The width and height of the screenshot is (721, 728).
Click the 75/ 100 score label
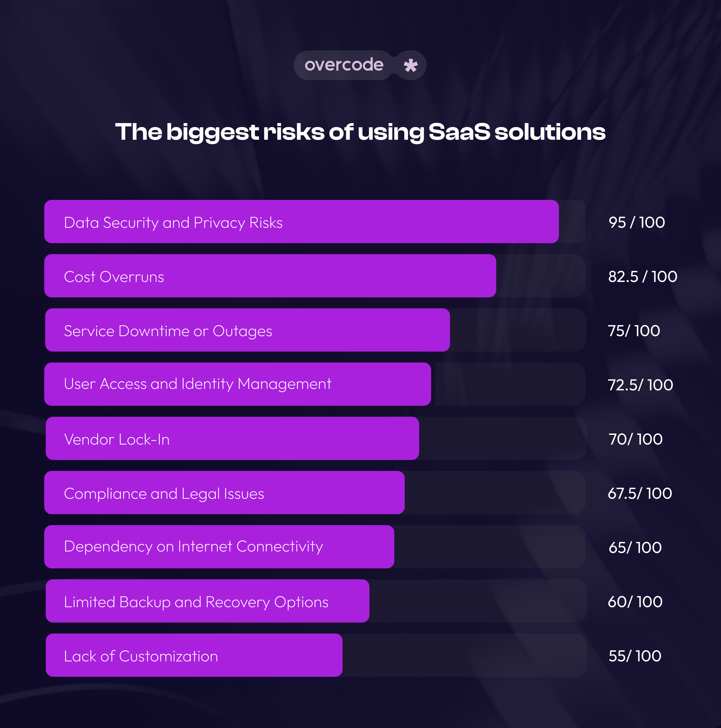click(634, 331)
